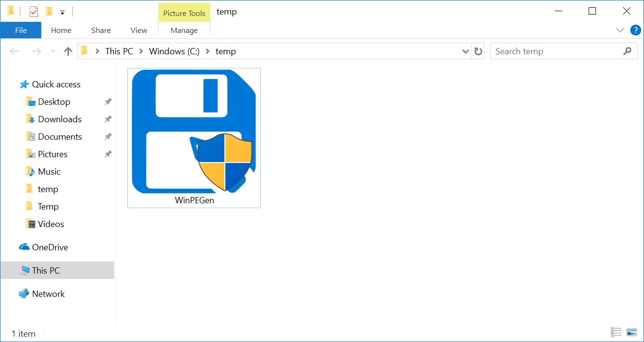
Task: Open the Help question mark icon
Action: [x=635, y=30]
